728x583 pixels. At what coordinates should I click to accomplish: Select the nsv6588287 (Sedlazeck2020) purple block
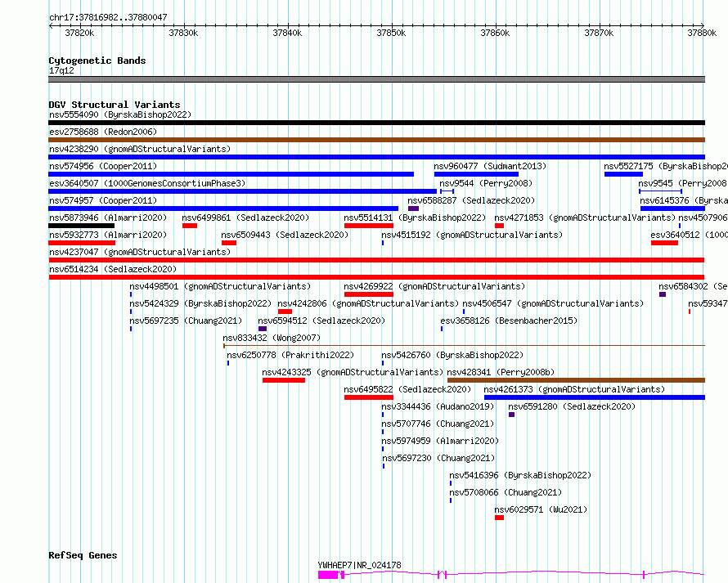(413, 209)
